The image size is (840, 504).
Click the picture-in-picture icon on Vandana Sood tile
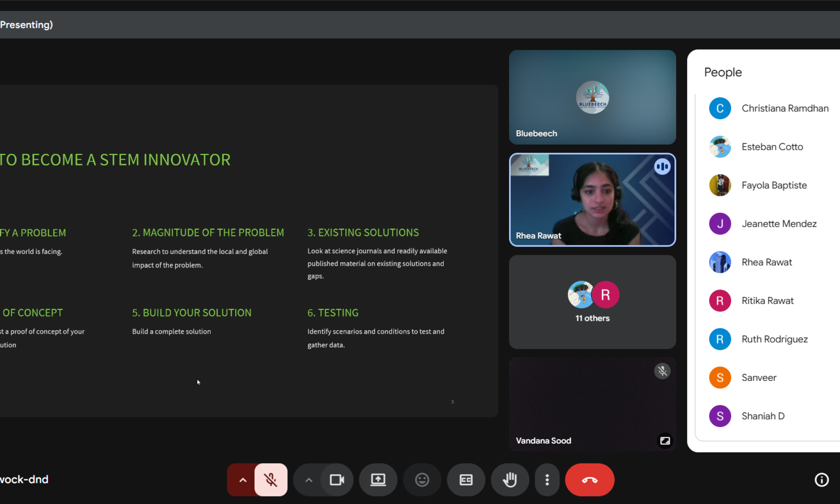point(665,441)
